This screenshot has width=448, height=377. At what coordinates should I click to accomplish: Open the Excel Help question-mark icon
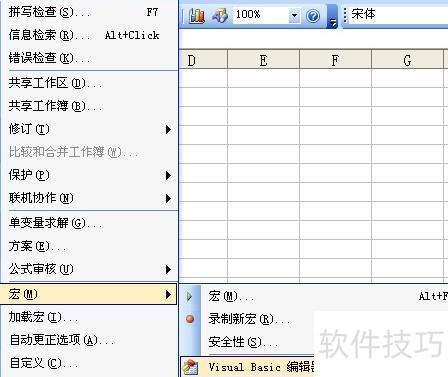313,16
